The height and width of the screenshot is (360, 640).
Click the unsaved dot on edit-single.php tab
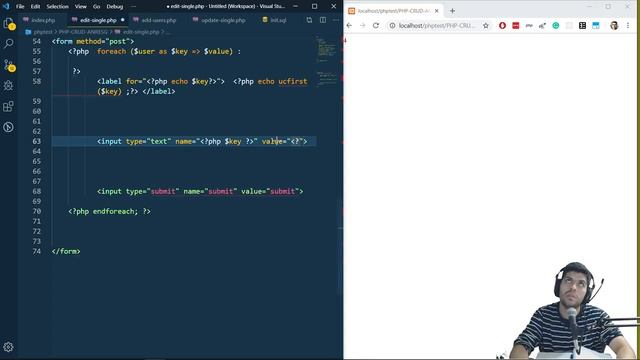pyautogui.click(x=122, y=20)
